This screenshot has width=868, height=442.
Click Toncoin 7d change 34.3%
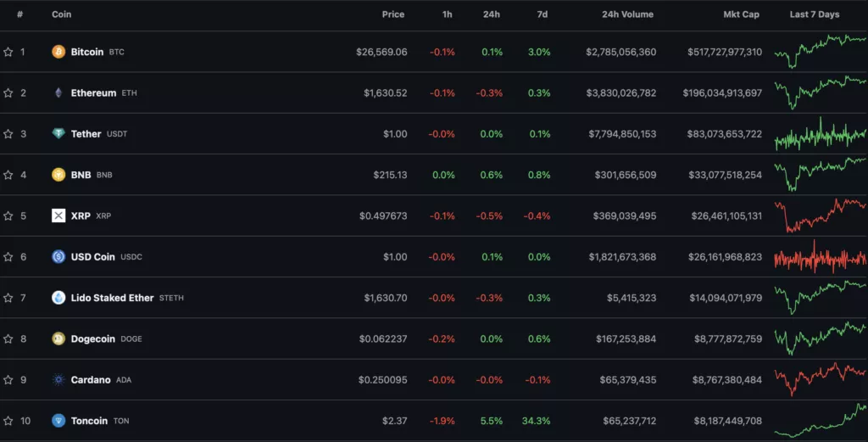point(536,421)
